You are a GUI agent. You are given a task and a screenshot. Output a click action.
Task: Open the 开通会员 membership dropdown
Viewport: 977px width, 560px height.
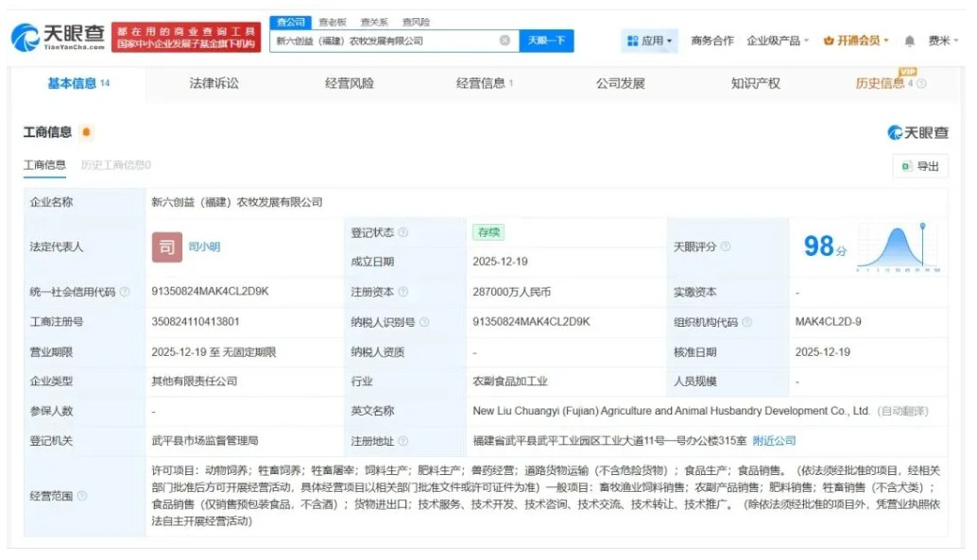tap(856, 41)
